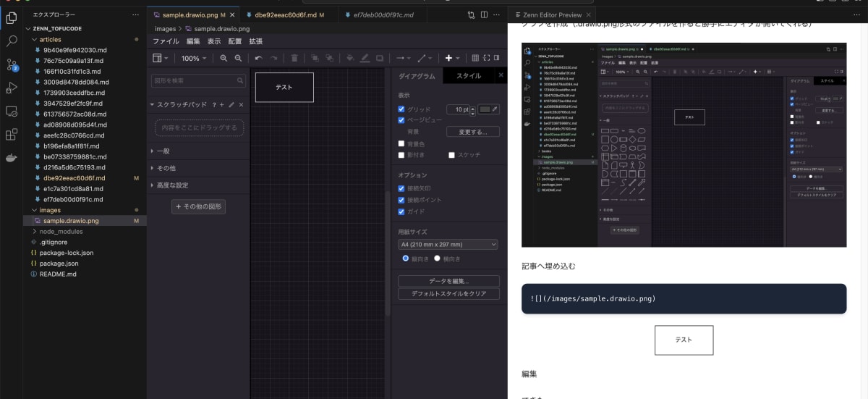The height and width of the screenshot is (399, 868).
Task: Open the 配置 menu
Action: tap(235, 41)
